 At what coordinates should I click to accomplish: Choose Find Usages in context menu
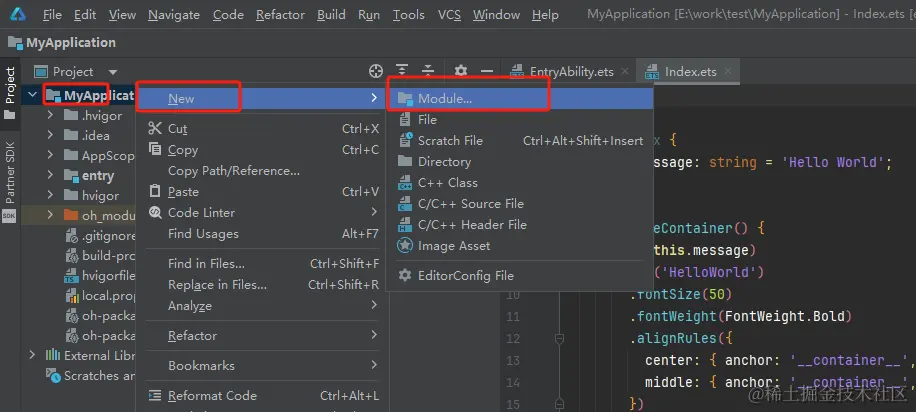(261, 234)
